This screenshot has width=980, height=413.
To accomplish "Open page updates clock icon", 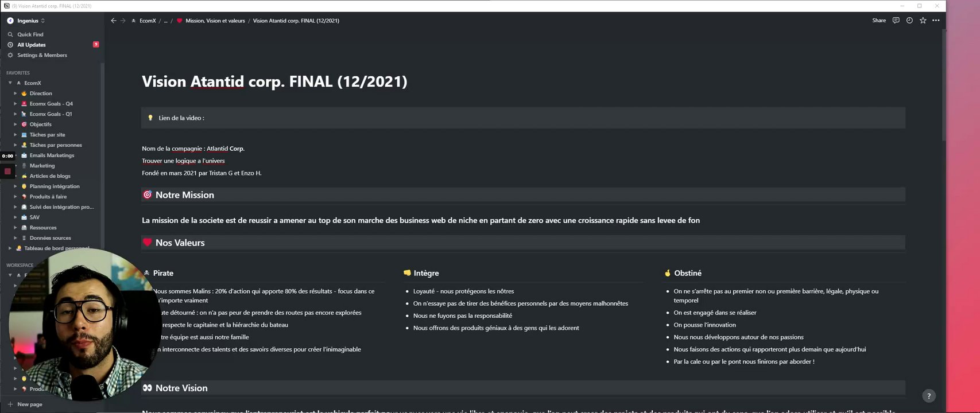I will (x=909, y=21).
